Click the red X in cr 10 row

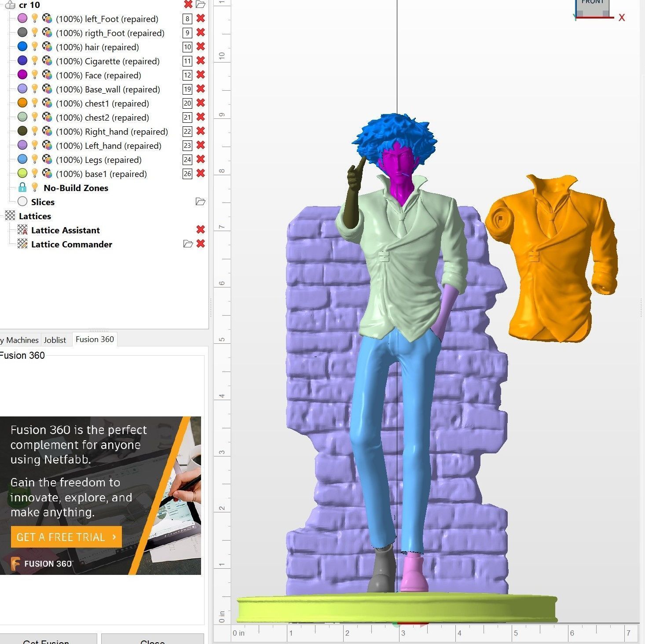(x=188, y=4)
